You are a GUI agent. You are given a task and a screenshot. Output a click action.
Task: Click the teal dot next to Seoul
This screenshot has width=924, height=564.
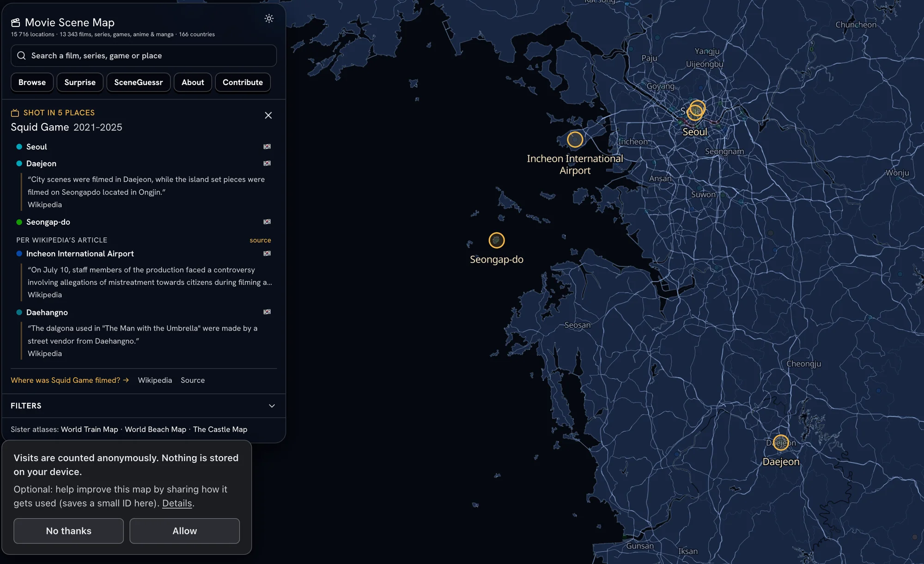pyautogui.click(x=19, y=147)
